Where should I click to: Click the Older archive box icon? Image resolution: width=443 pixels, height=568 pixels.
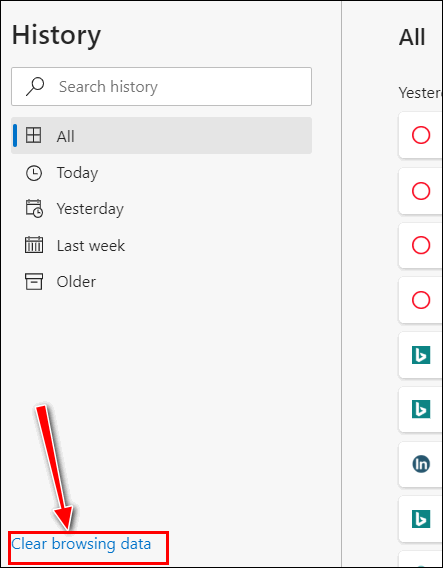point(34,281)
